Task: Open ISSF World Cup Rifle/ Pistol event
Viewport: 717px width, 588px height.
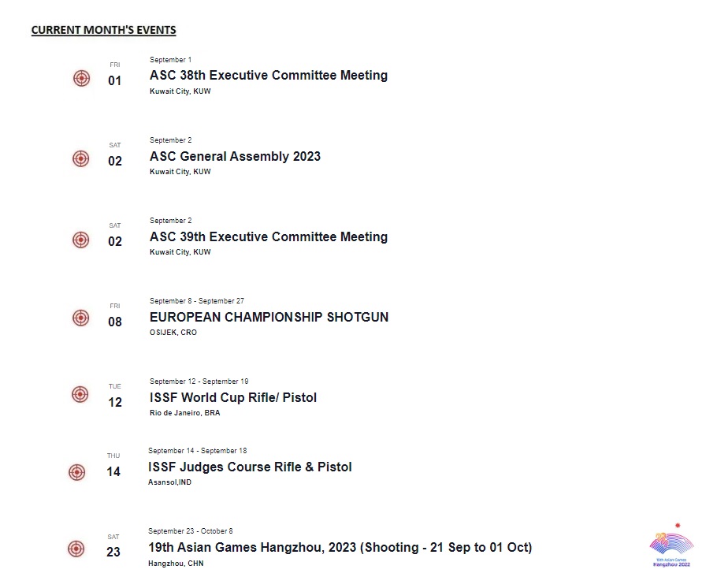Action: [x=233, y=397]
